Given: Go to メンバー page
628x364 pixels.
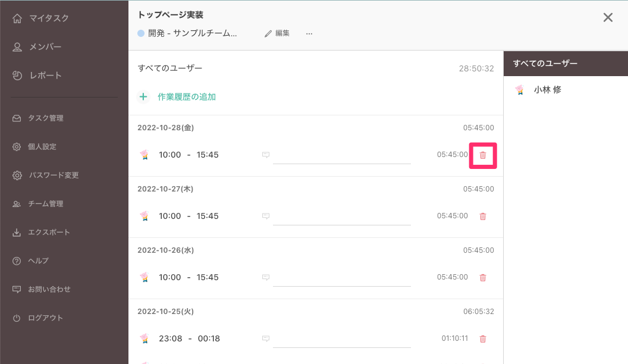Looking at the screenshot, I should (x=45, y=47).
